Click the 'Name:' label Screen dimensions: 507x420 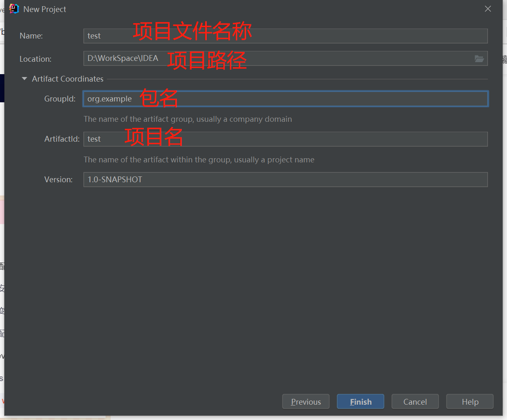31,36
